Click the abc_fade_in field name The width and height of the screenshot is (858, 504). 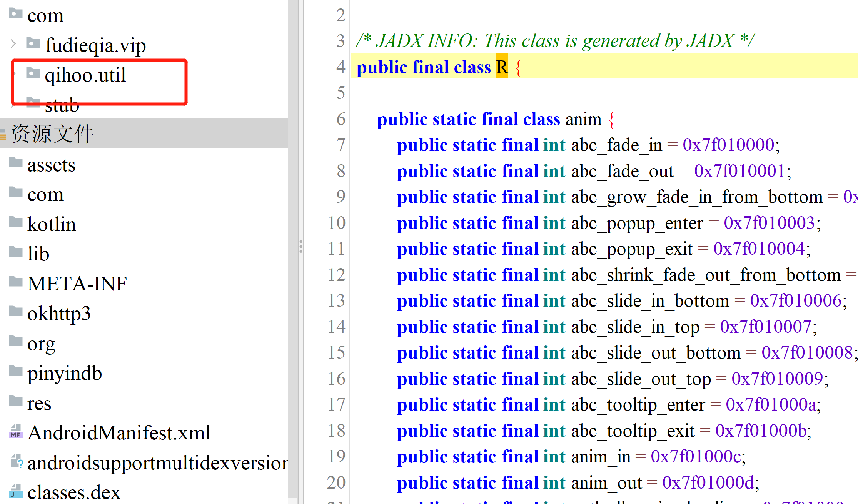[617, 145]
